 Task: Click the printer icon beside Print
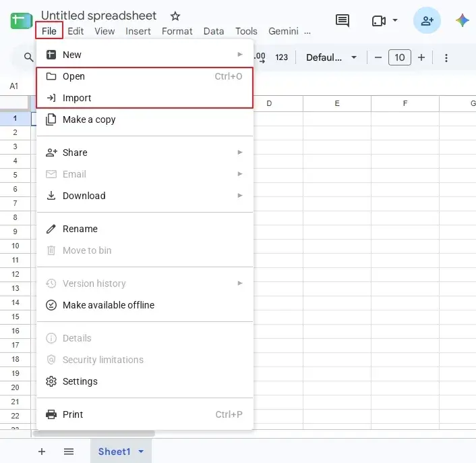tap(51, 414)
